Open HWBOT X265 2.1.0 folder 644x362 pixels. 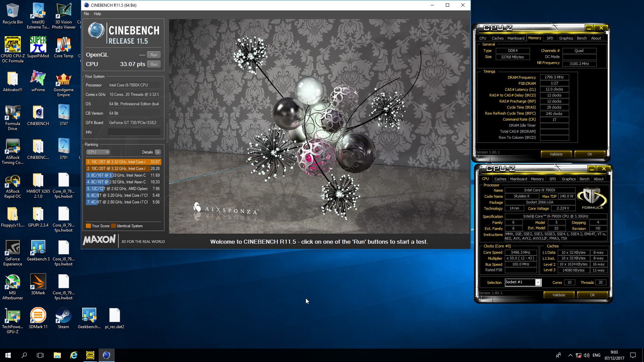click(x=38, y=185)
